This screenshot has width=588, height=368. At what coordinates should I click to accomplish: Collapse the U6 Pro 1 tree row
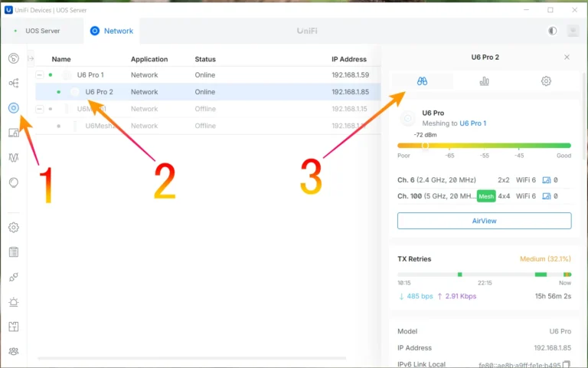point(39,74)
